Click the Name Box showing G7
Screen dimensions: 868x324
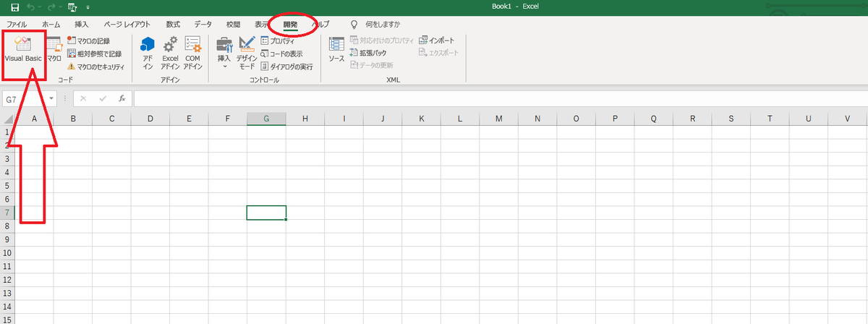[x=25, y=98]
